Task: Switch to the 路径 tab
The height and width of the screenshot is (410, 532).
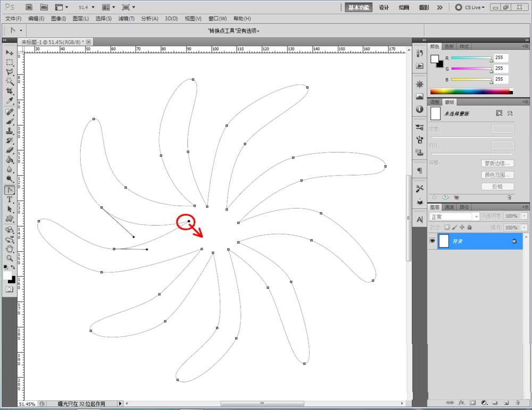Action: coord(464,207)
